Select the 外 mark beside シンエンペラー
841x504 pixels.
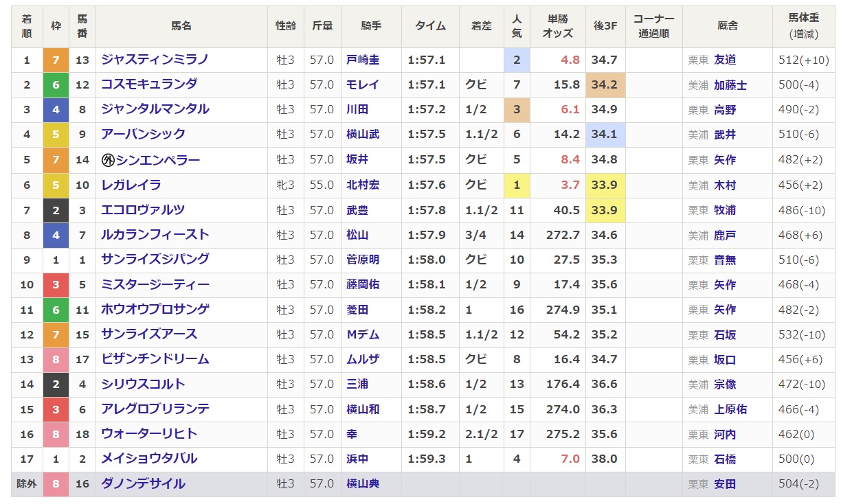(x=108, y=160)
